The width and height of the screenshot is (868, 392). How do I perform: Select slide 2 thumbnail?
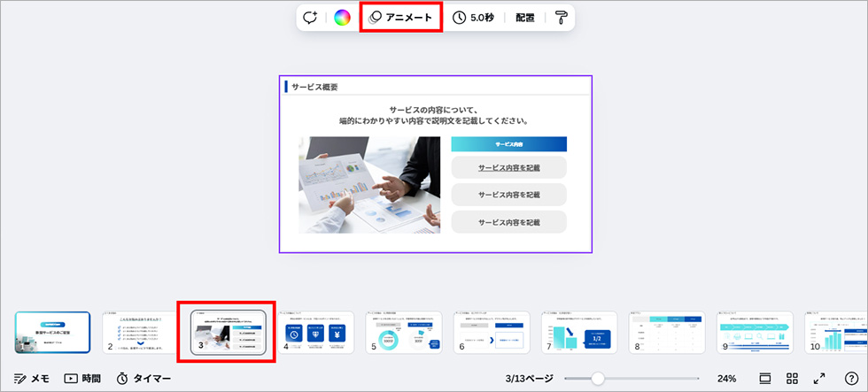[141, 333]
